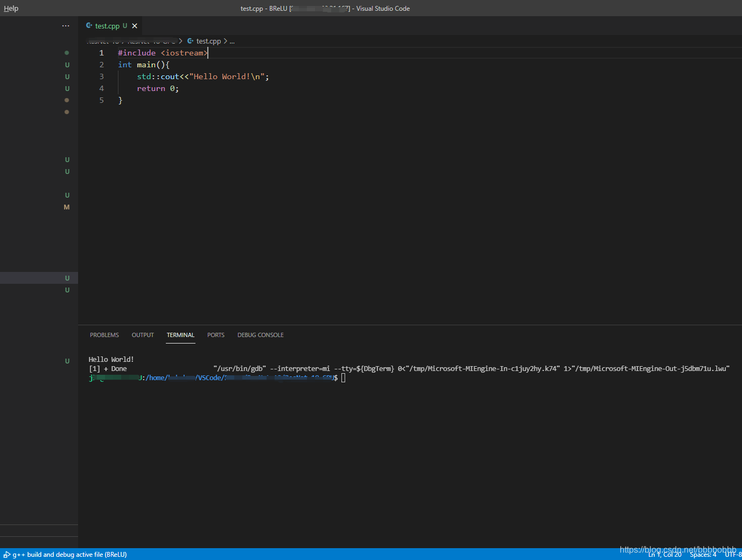Click the closing brace on line 5
Viewport: 742px width, 560px height.
120,100
